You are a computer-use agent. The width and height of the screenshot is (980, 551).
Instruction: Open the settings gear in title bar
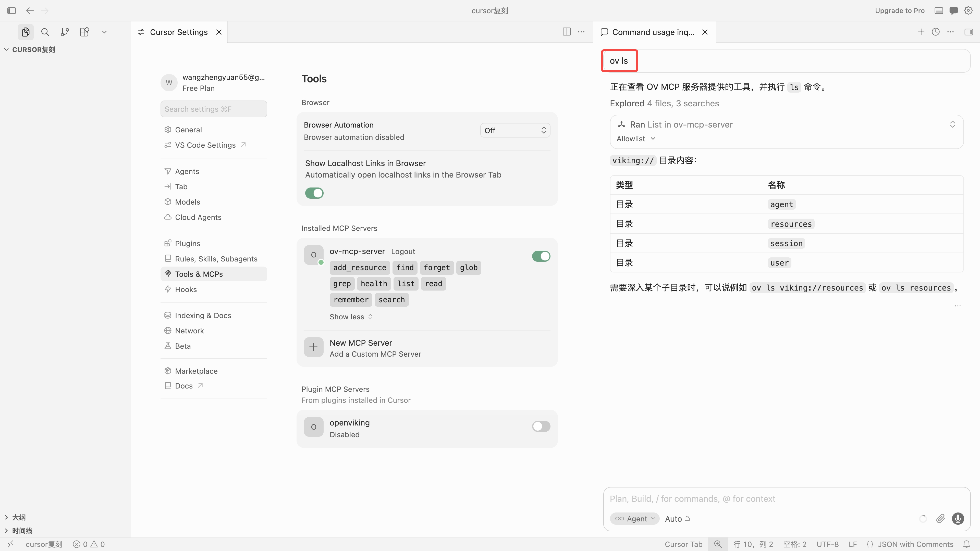click(968, 11)
